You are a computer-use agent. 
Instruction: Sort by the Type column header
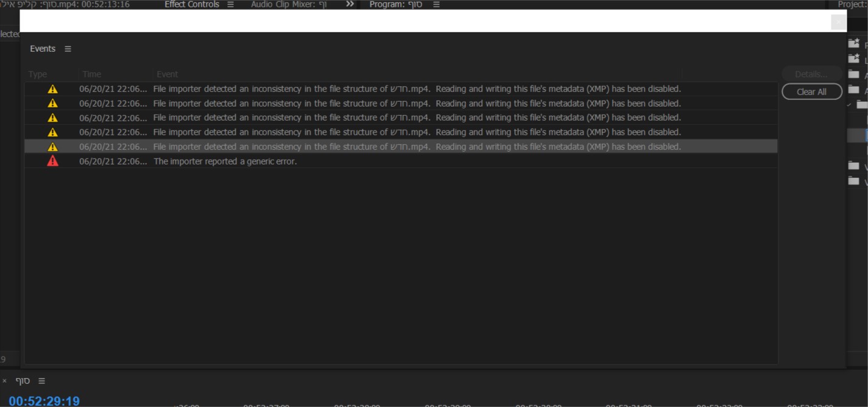(38, 74)
